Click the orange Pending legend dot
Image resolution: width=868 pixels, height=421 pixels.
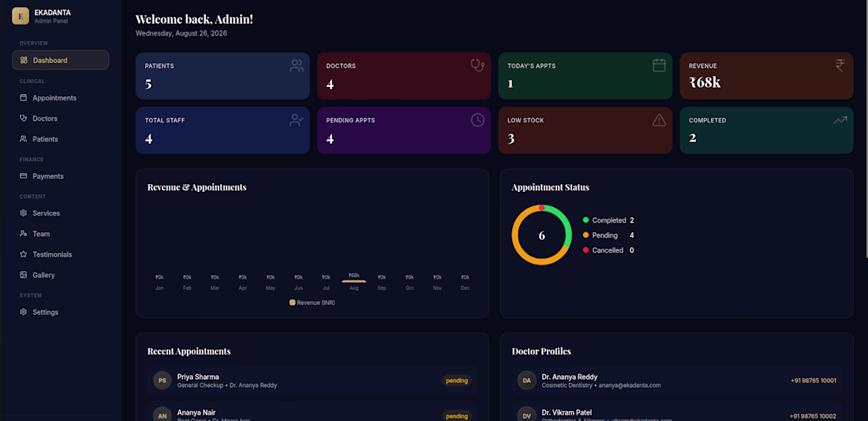(586, 235)
